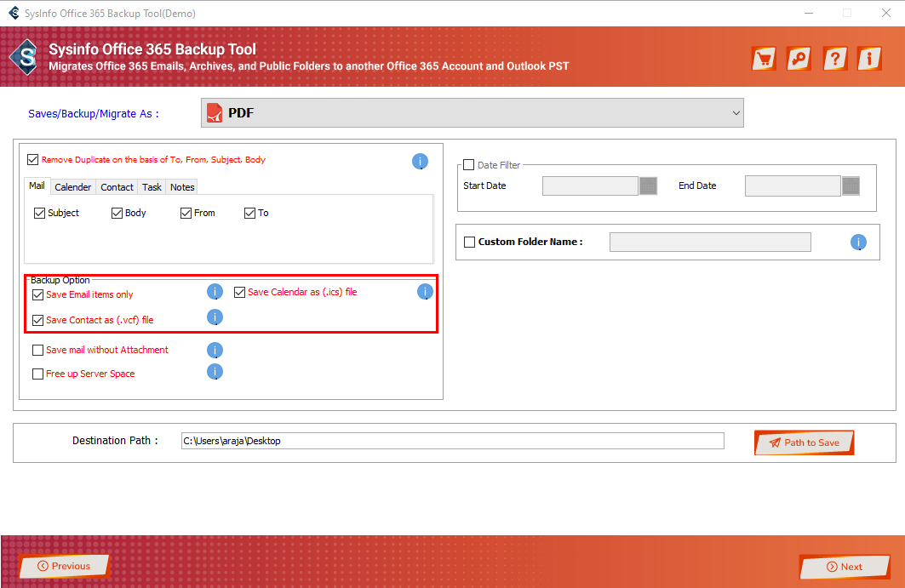Expand the Saves/Backup/Migrate As dropdown
Screen dimensions: 905x588
(473, 113)
